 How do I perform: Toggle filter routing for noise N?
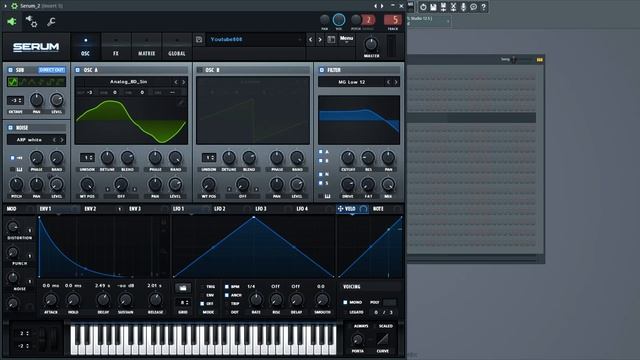click(x=320, y=174)
